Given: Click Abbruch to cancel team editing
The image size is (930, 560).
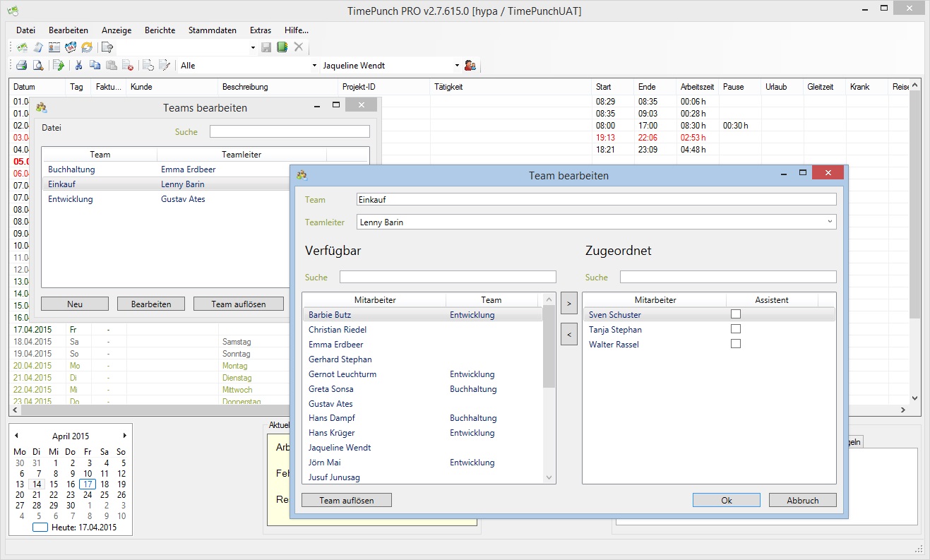Looking at the screenshot, I should pos(803,500).
